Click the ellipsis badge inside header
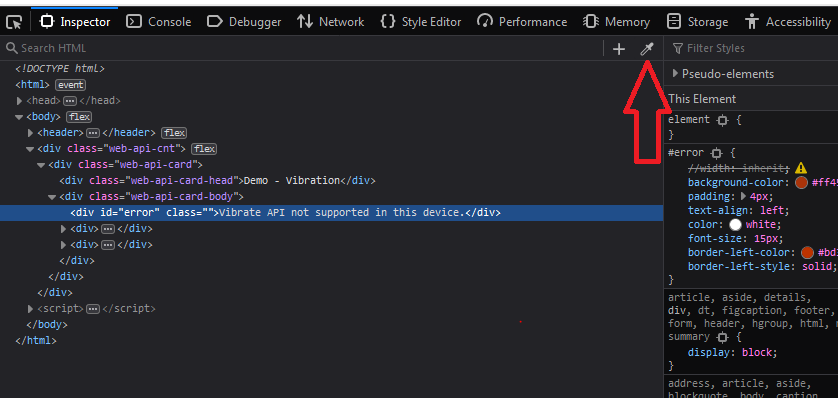The width and height of the screenshot is (838, 398). (93, 133)
